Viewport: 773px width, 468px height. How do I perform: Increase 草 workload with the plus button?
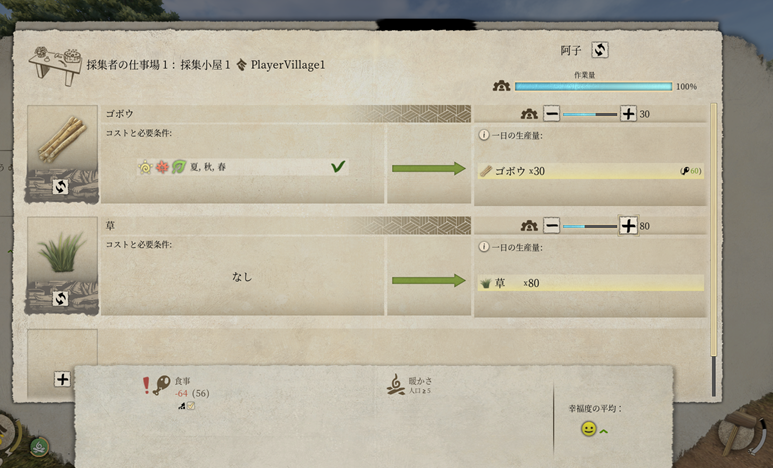(x=628, y=226)
